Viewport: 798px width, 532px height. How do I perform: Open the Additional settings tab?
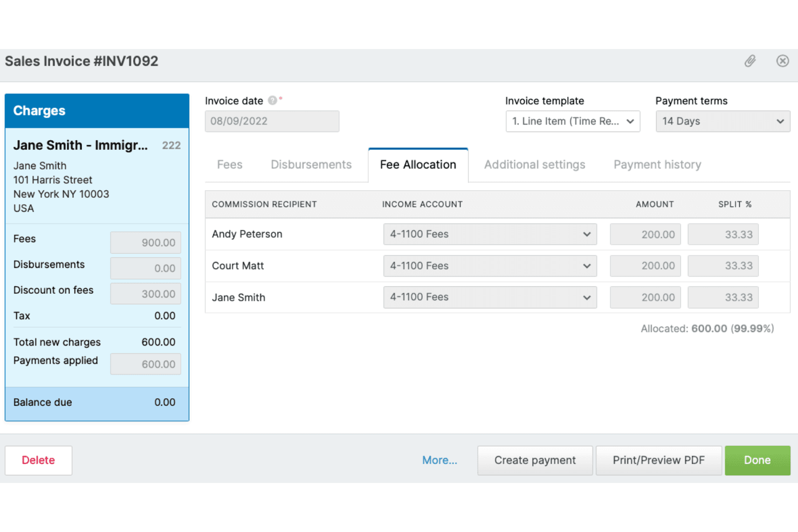[535, 165]
